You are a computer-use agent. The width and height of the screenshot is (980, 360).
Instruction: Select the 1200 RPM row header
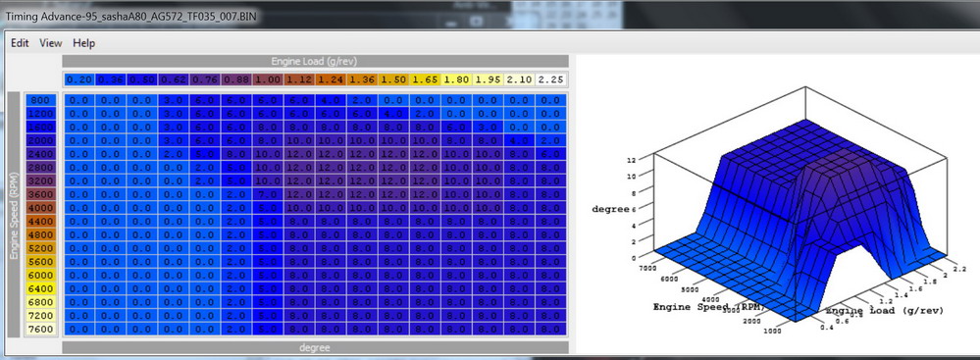40,114
